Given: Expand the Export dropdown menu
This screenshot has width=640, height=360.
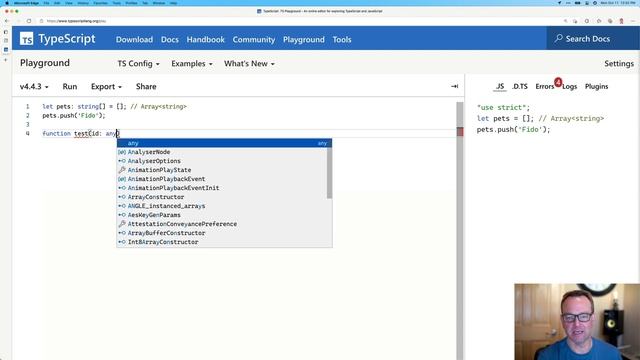Looking at the screenshot, I should click(106, 87).
